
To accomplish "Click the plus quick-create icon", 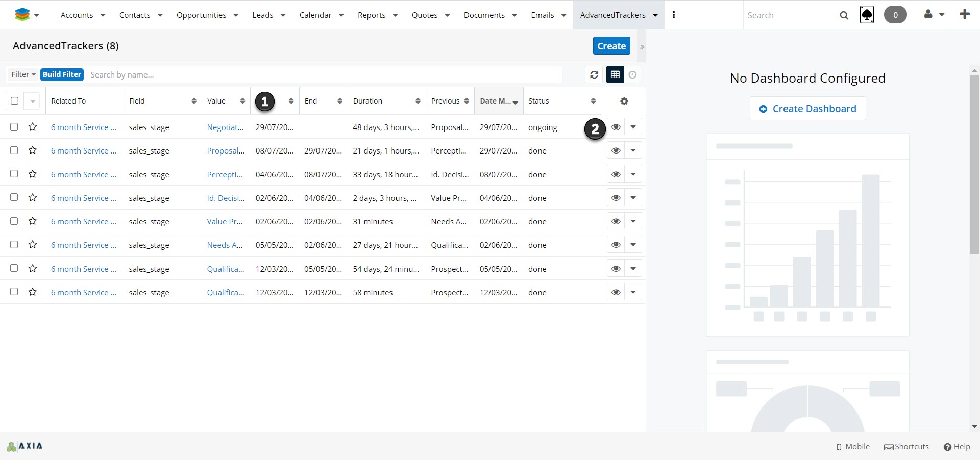I will coord(965,14).
